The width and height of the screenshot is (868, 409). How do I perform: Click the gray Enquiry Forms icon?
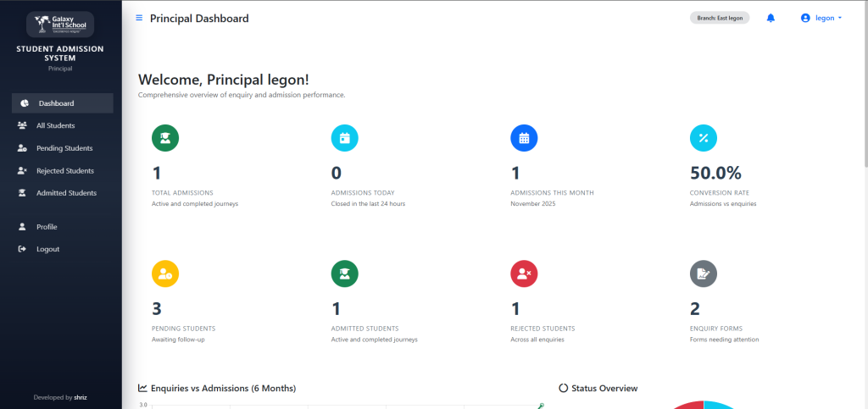[704, 274]
